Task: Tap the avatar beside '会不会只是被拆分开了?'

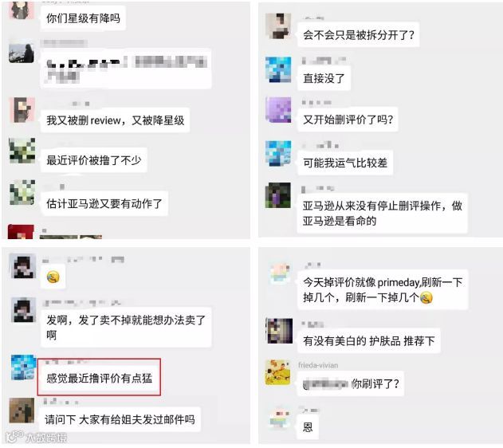Action: 278,26
